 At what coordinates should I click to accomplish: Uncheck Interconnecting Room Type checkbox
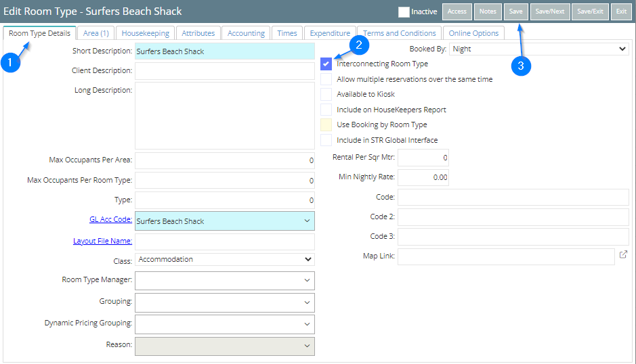click(326, 64)
